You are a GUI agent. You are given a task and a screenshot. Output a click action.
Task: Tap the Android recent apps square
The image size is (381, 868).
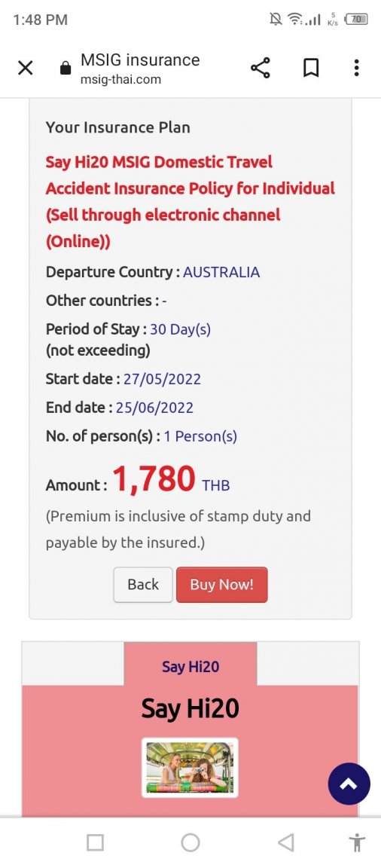point(95,842)
